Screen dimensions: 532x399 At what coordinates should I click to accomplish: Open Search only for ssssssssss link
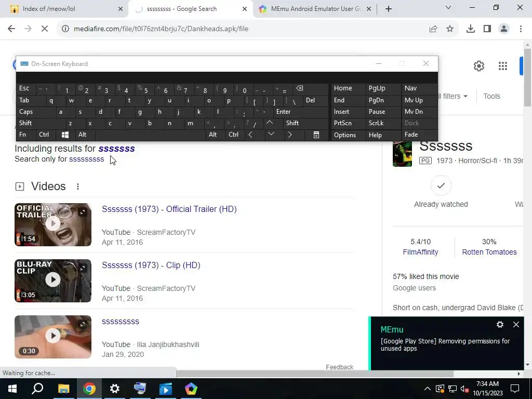pyautogui.click(x=87, y=159)
